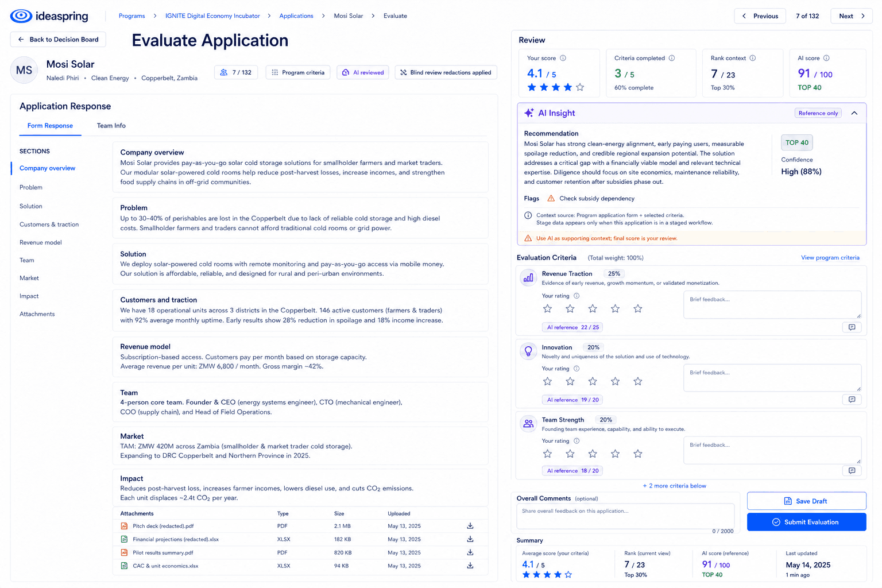Open IGNITE Digital Economy Incubator breadcrumb
Viewport: 882px width, 588px height.
(x=212, y=16)
